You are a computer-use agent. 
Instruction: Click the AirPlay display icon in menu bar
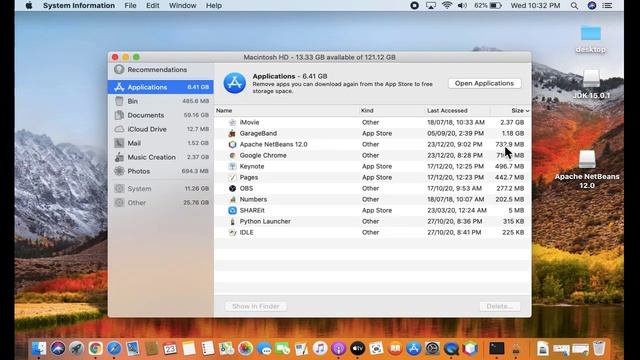pyautogui.click(x=431, y=6)
